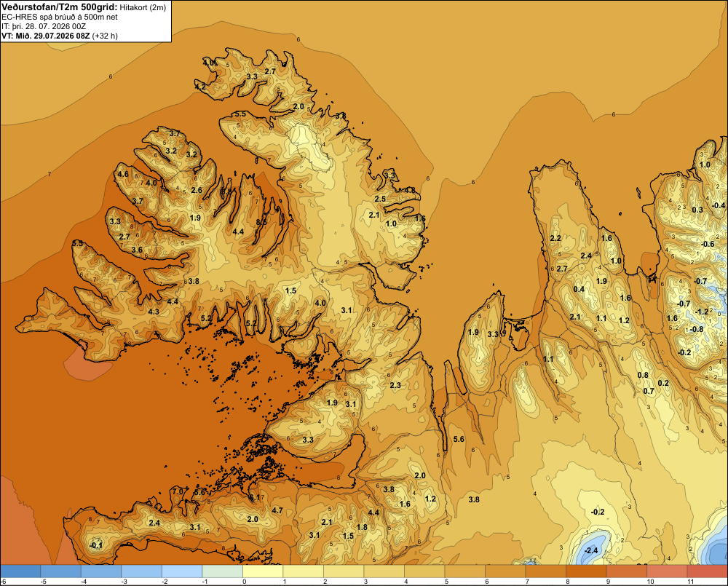Click the dark blue -6 to -5 legend swatch
The image size is (728, 586).
point(20,571)
